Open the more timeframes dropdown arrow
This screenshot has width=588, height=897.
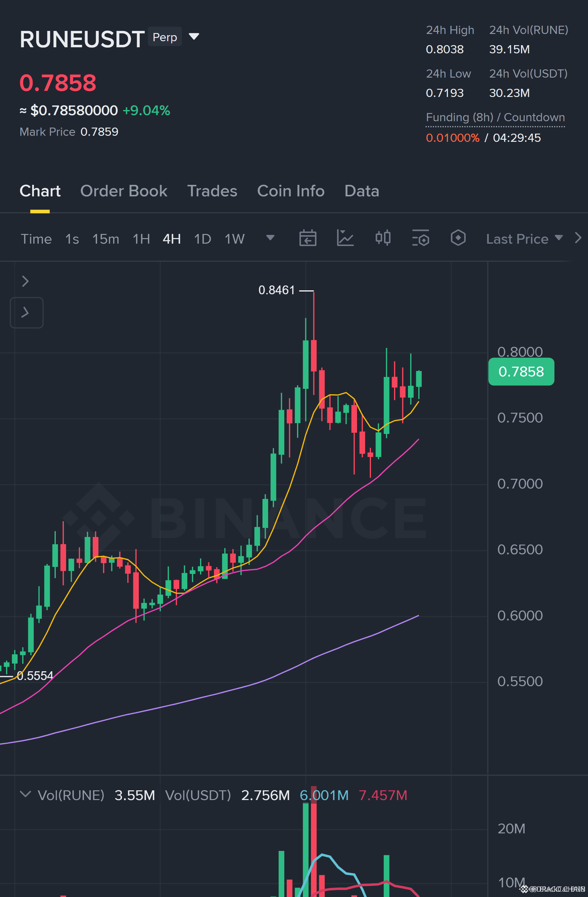pyautogui.click(x=270, y=238)
